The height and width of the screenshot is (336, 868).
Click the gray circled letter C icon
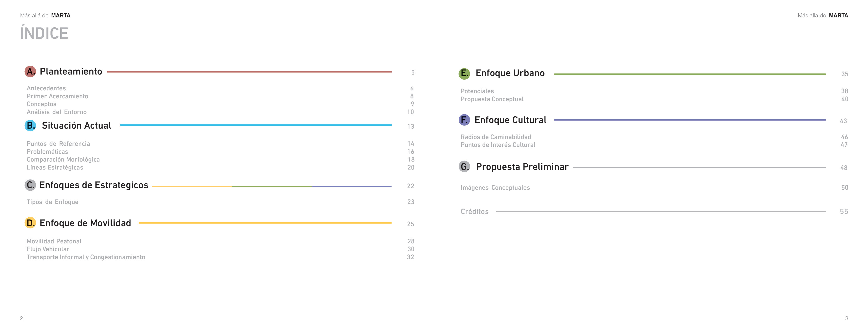(30, 185)
